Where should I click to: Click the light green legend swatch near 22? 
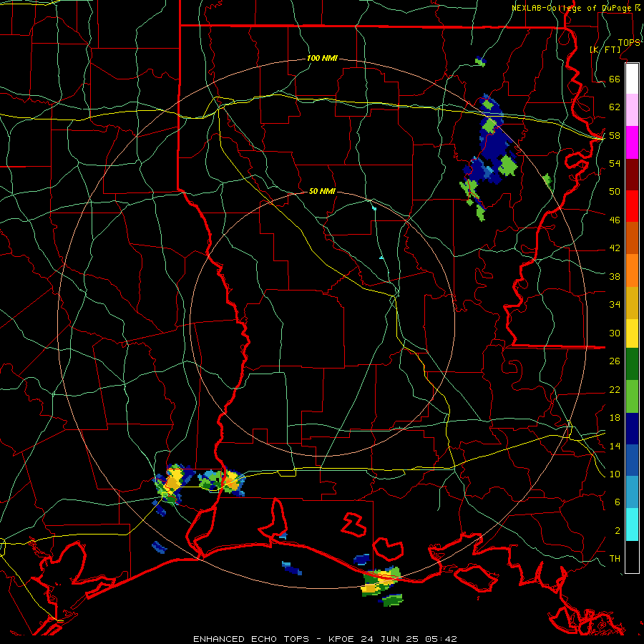click(x=632, y=396)
